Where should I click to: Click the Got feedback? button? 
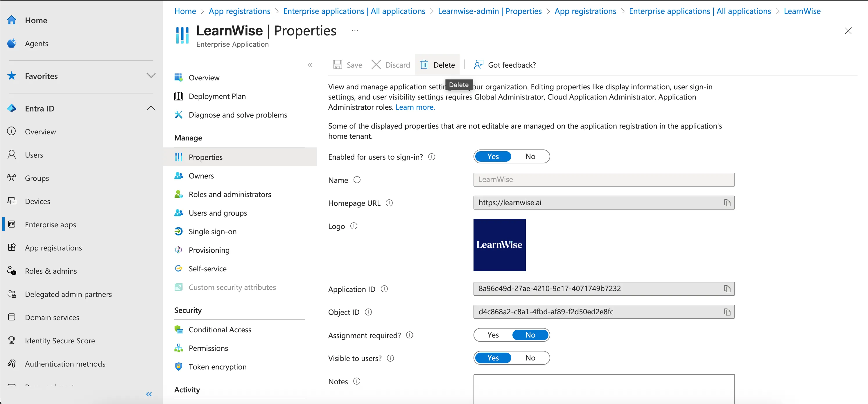pos(505,65)
